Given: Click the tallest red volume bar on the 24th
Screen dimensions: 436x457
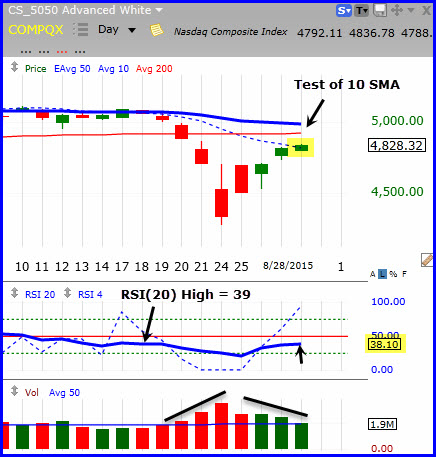Looking at the screenshot, I should click(x=221, y=426).
